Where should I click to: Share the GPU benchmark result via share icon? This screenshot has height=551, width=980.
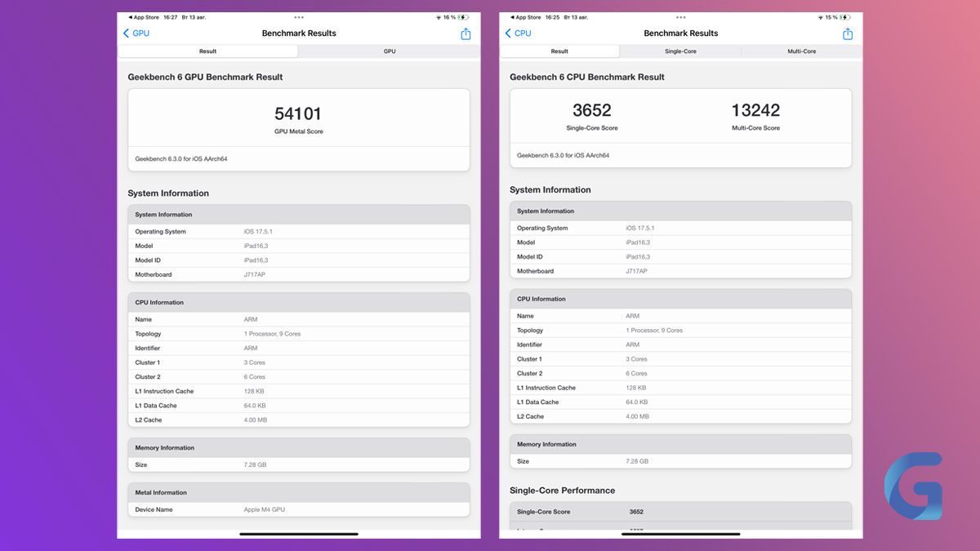[465, 33]
